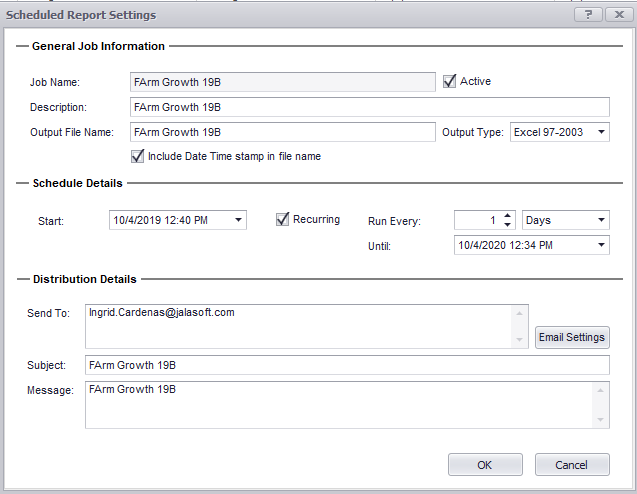Click the Subject text field
Screen dimensions: 637x494
pos(347,365)
